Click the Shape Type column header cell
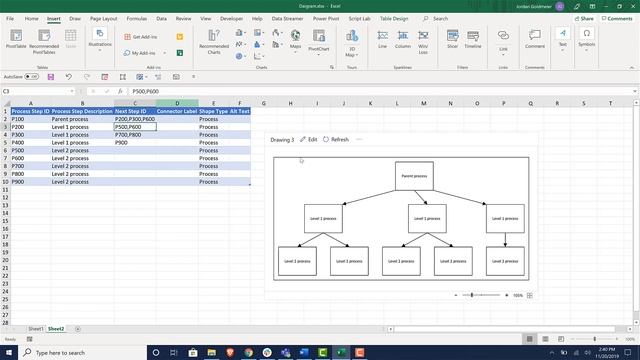Viewport: 640px width, 360px height. tap(213, 111)
